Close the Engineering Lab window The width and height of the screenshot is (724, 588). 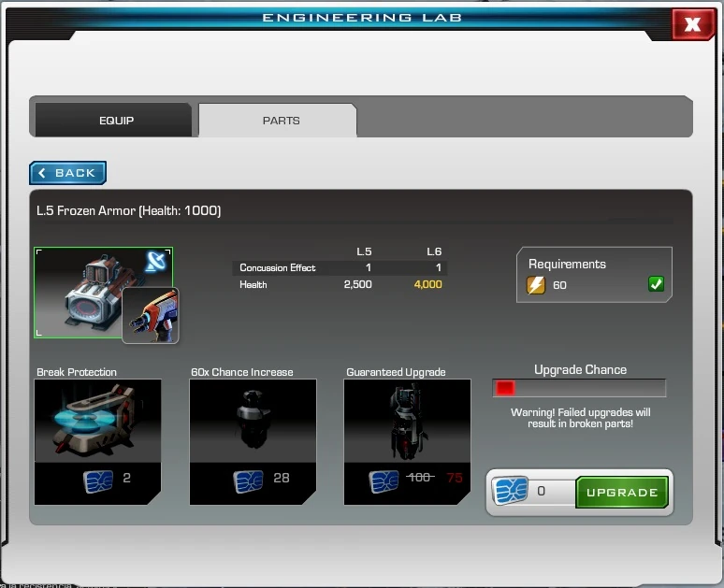point(692,23)
